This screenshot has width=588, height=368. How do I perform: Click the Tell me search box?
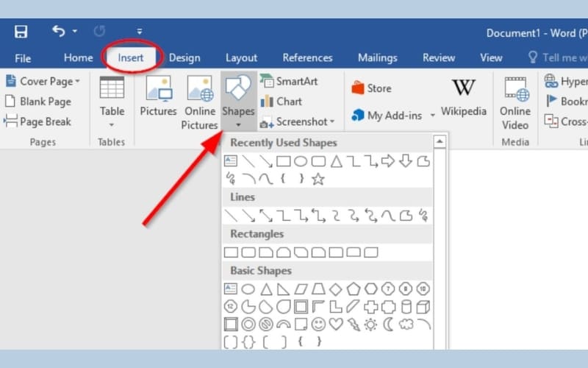pos(558,58)
